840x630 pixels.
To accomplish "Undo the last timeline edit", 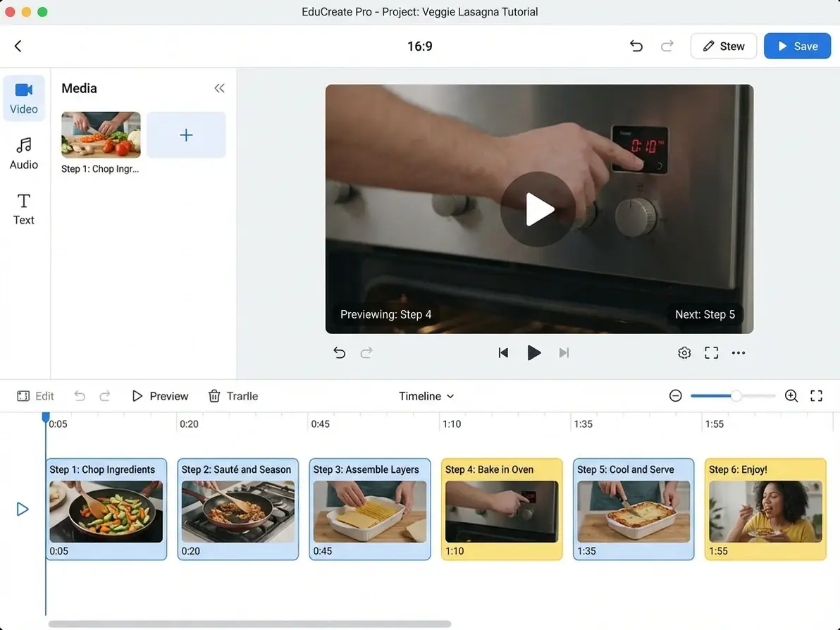I will point(80,395).
